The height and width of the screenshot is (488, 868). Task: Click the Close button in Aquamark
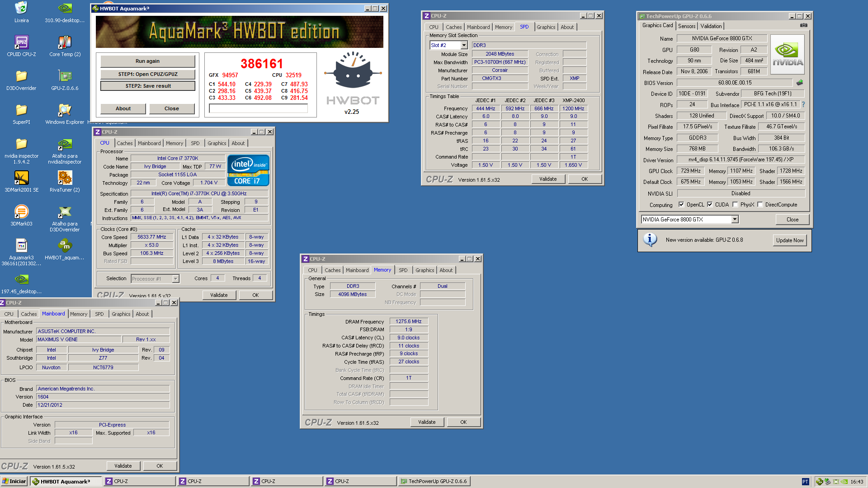pos(172,108)
